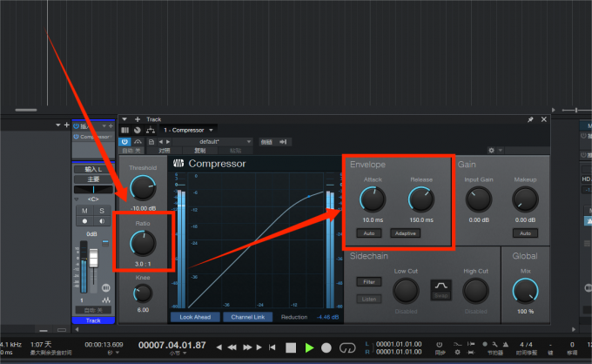Enable the Sidechain Filter button
This screenshot has height=364, width=592.
(369, 281)
